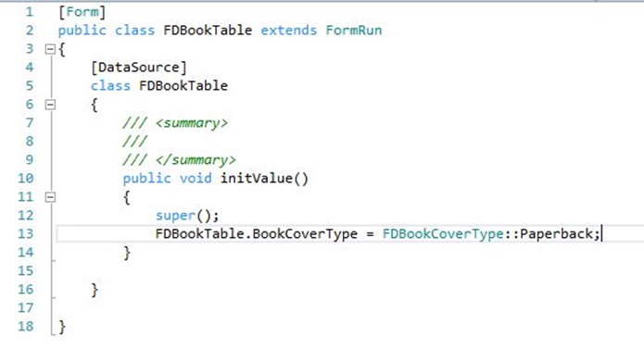Click the extends keyword on line 2
Image resolution: width=644 pixels, height=362 pixels.
[x=289, y=31]
